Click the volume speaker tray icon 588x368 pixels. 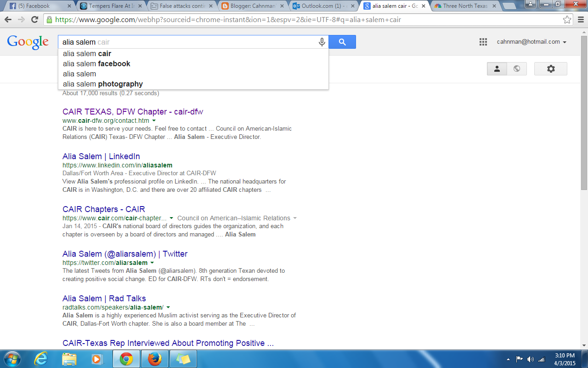coord(531,359)
